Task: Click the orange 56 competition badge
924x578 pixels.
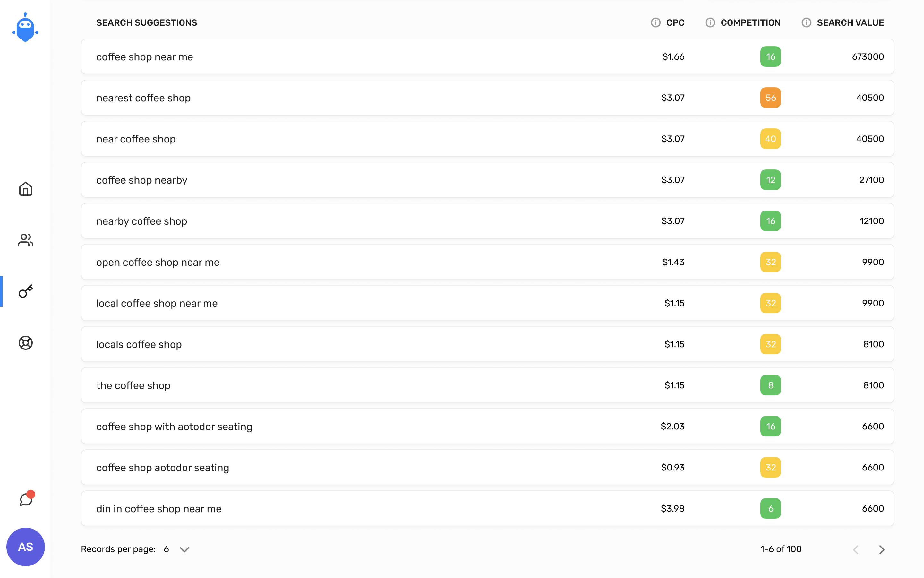Action: coord(770,98)
